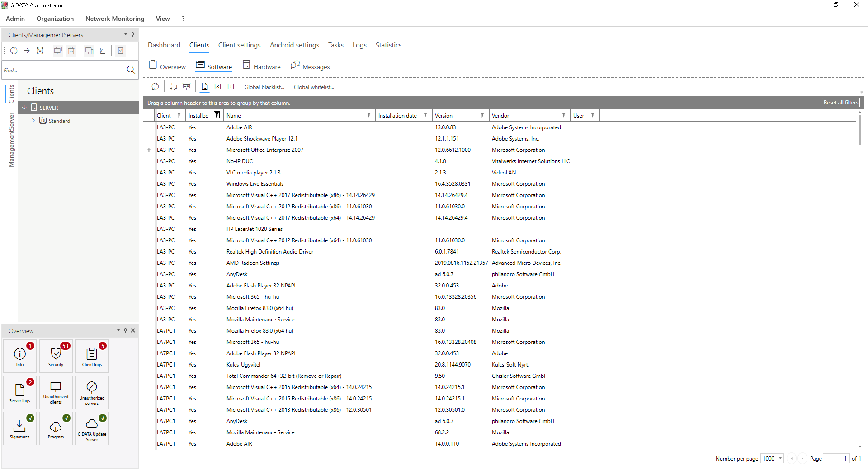This screenshot has width=868, height=470.
Task: Switch to the ManagementServer vertical tab
Action: click(x=11, y=140)
